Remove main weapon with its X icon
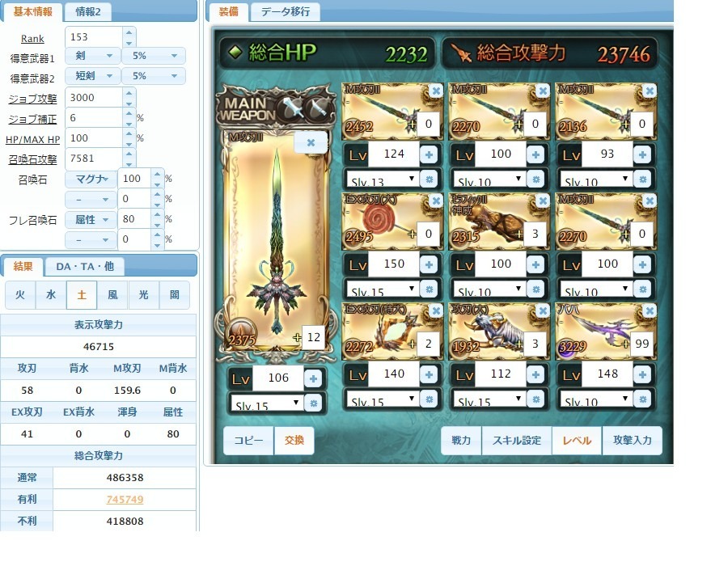This screenshot has height=566, width=728. [311, 142]
